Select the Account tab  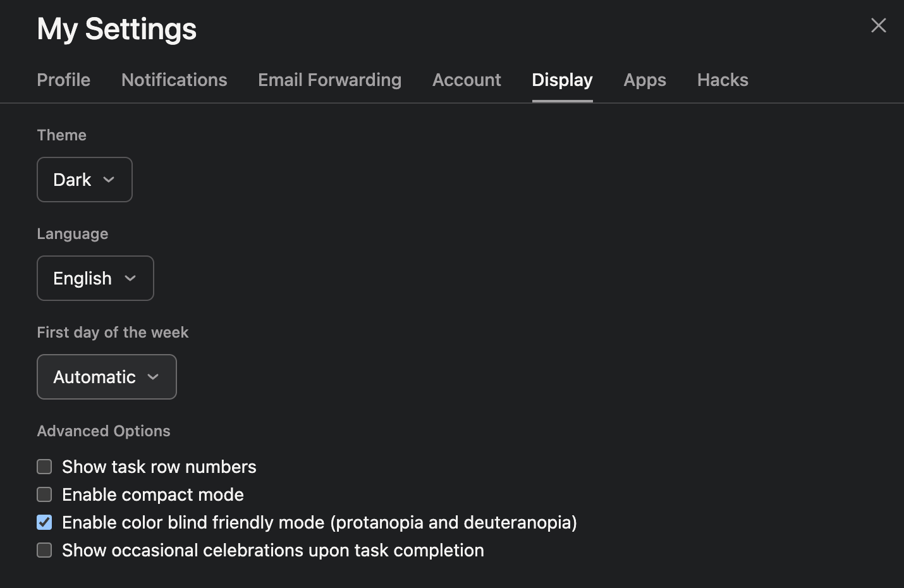(x=467, y=80)
